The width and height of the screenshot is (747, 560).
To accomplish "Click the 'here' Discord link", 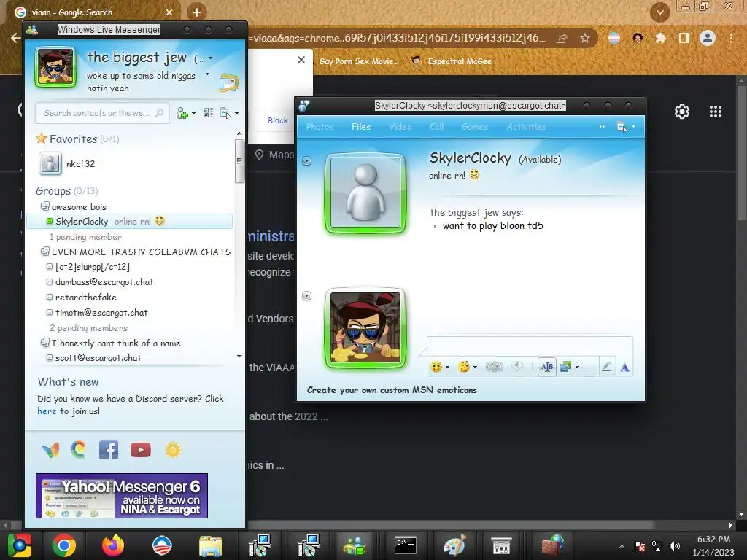I will pos(47,411).
